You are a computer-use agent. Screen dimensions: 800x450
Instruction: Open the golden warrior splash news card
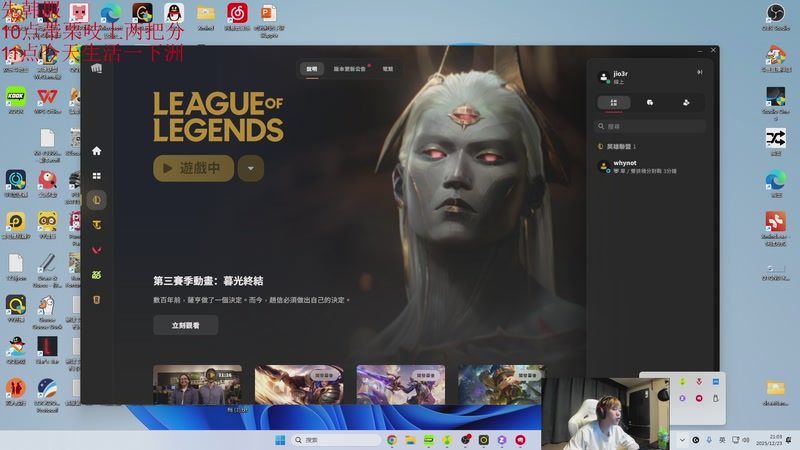[299, 385]
